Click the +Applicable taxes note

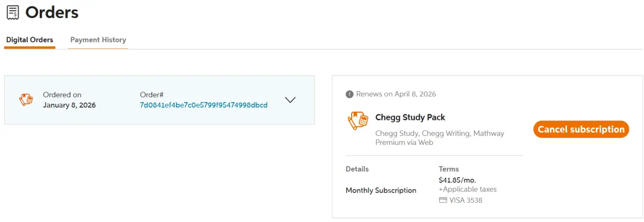click(467, 189)
